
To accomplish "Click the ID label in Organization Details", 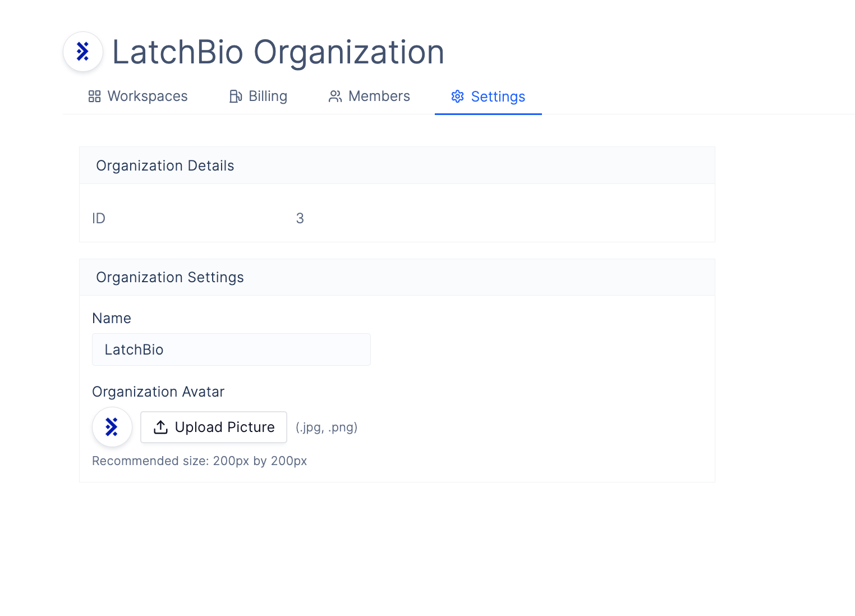I will [99, 218].
